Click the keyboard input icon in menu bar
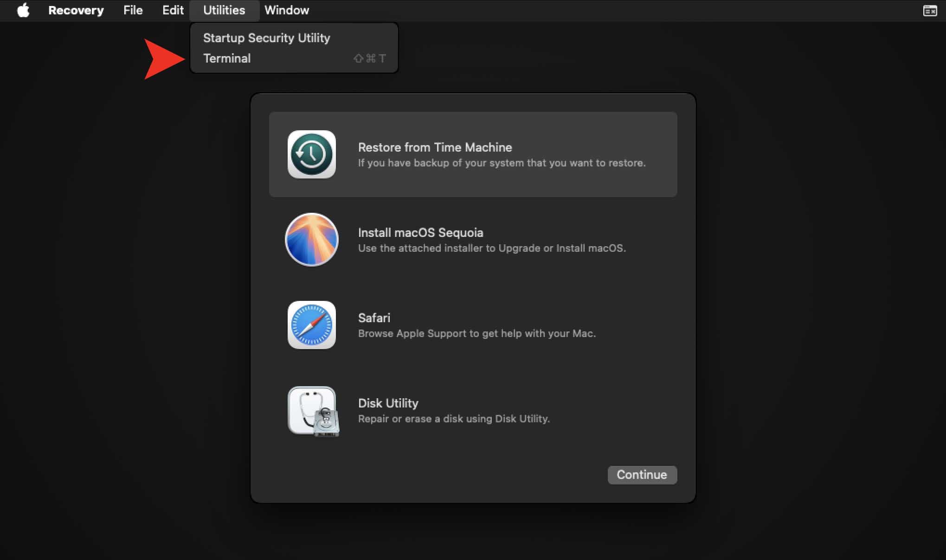The image size is (946, 560). 930,10
